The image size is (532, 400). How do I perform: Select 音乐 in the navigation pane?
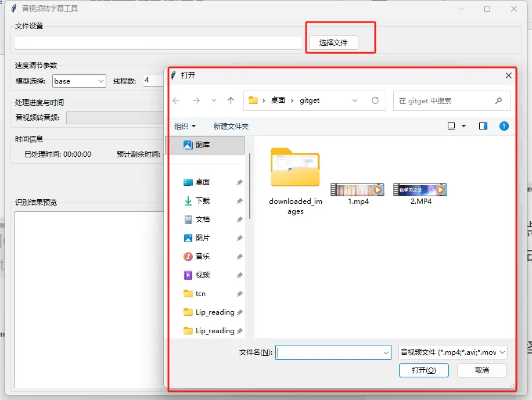point(203,257)
